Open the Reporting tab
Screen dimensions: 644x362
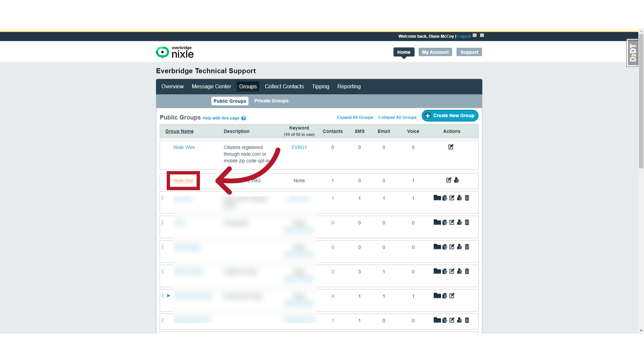tap(349, 86)
